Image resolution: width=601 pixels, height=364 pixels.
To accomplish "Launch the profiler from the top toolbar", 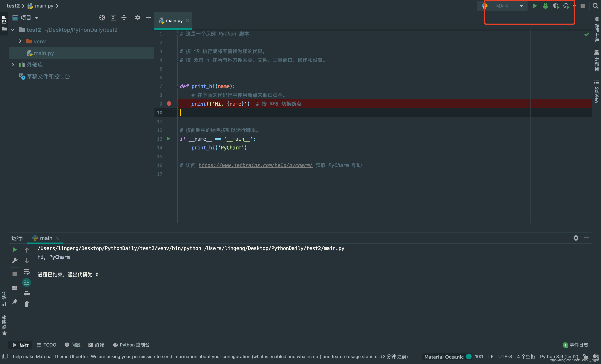I will click(566, 6).
